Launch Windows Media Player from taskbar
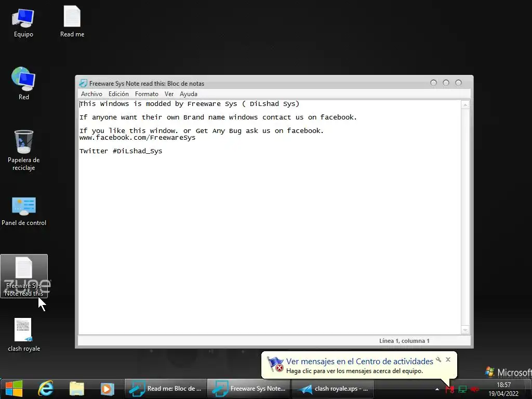 107,389
